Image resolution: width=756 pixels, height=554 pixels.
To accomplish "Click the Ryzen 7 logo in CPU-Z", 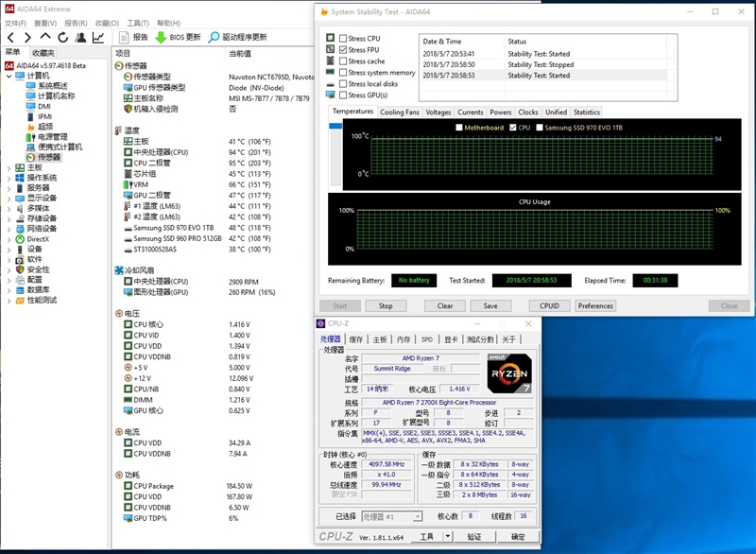I will [x=509, y=373].
